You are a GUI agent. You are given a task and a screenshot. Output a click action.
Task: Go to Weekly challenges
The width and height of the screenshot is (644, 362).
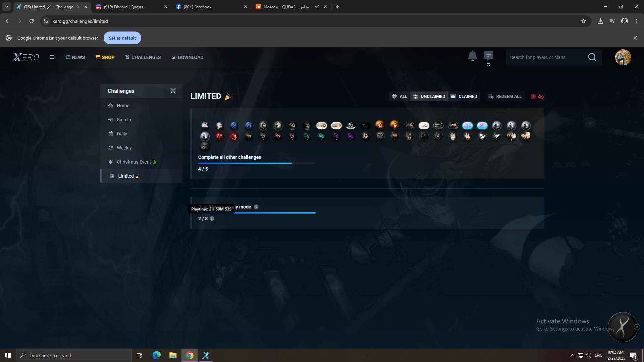(x=124, y=148)
